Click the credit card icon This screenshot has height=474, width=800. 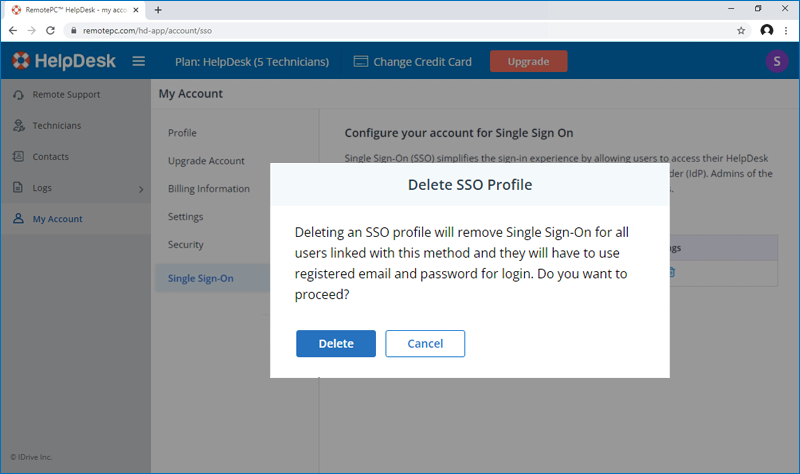point(361,62)
